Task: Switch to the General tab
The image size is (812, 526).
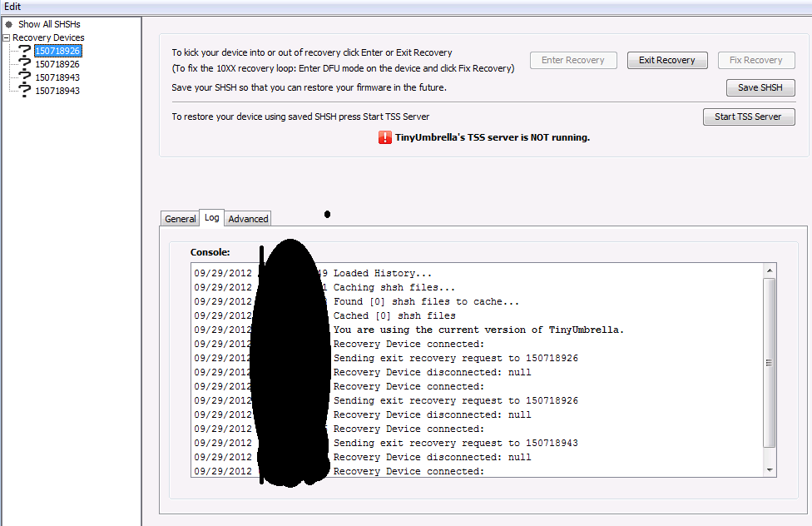Action: tap(181, 219)
